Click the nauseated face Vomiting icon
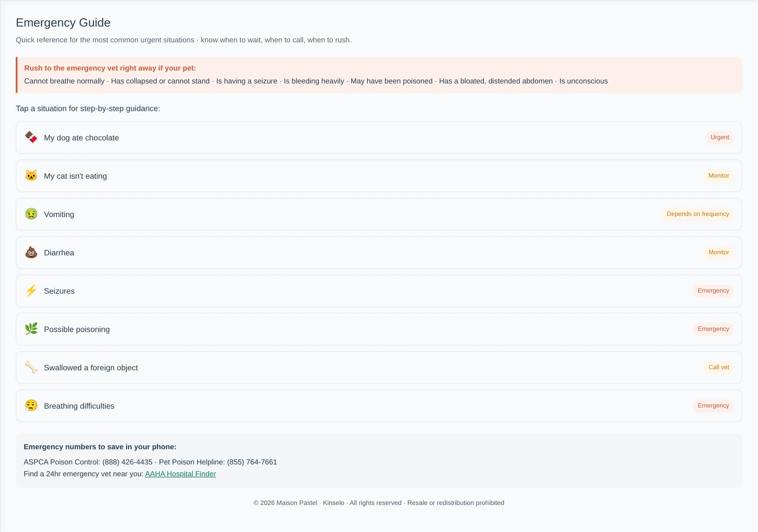The image size is (758, 532). [x=31, y=214]
